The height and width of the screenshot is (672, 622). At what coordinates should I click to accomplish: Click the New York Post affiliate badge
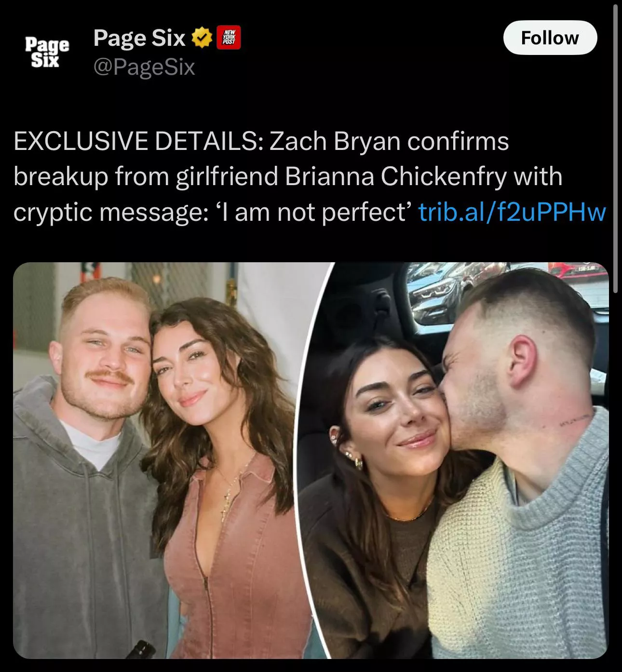(230, 38)
